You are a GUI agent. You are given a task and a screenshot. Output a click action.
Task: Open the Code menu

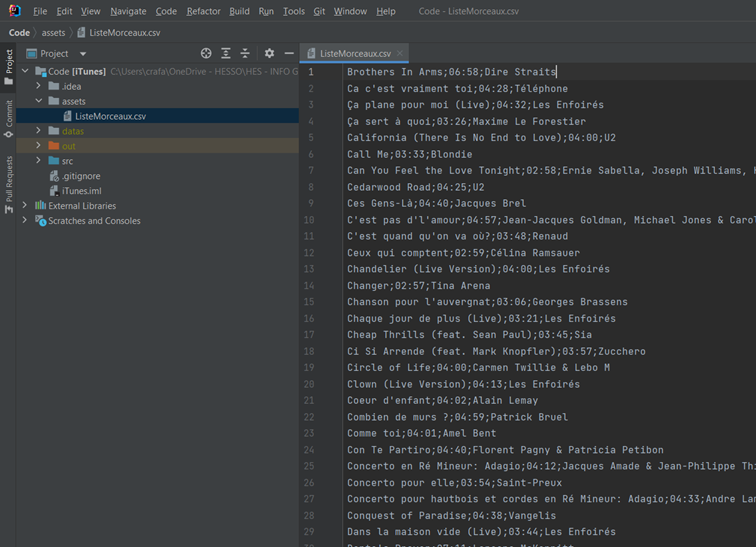click(x=166, y=11)
